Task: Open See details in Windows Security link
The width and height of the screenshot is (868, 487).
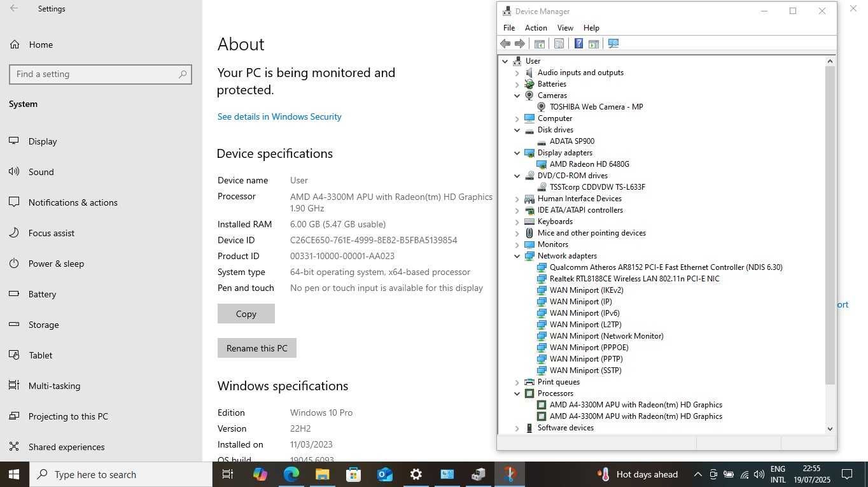Action: coord(279,116)
